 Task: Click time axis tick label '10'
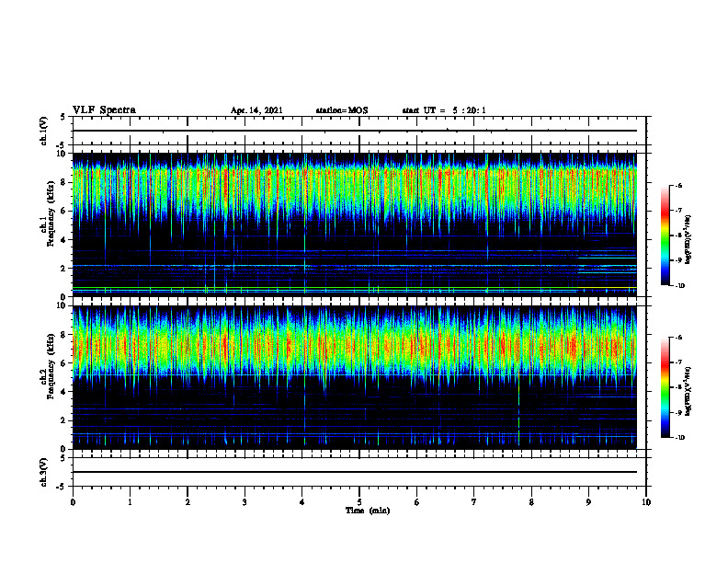point(646,502)
